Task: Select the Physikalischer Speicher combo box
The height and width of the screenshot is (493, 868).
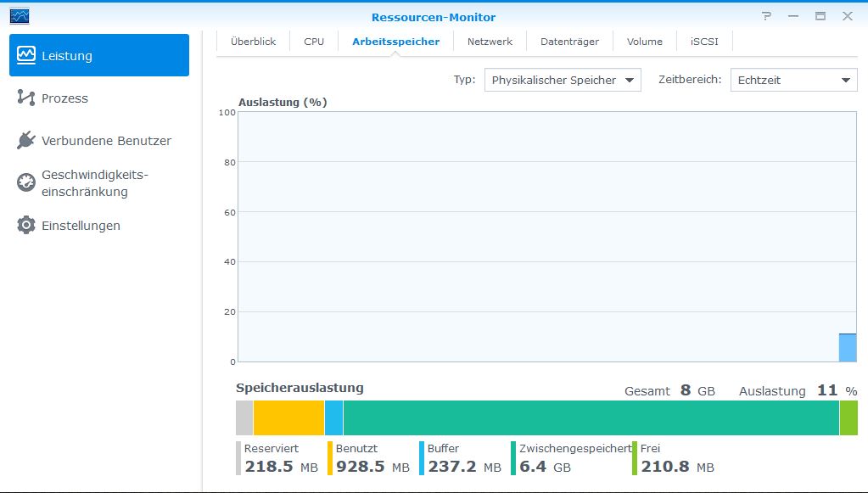Action: [563, 80]
